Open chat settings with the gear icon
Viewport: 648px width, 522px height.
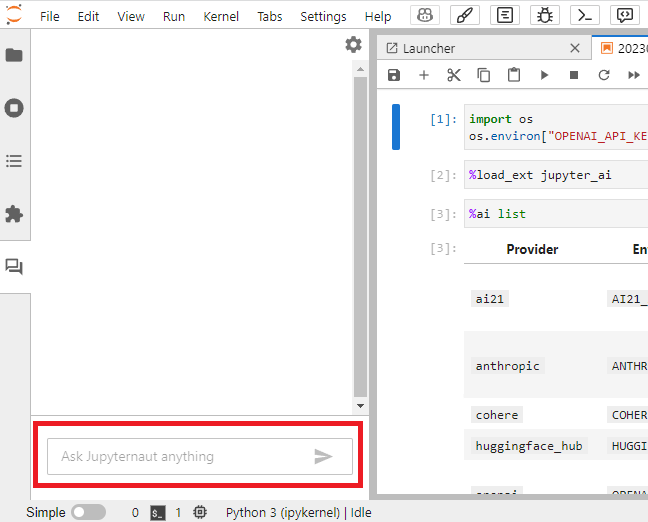(x=353, y=45)
